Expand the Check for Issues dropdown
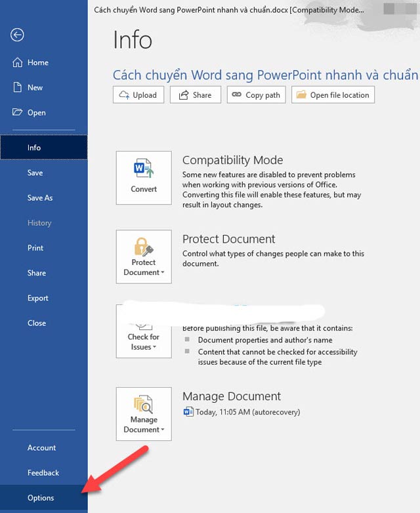Image resolution: width=420 pixels, height=513 pixels. (144, 331)
